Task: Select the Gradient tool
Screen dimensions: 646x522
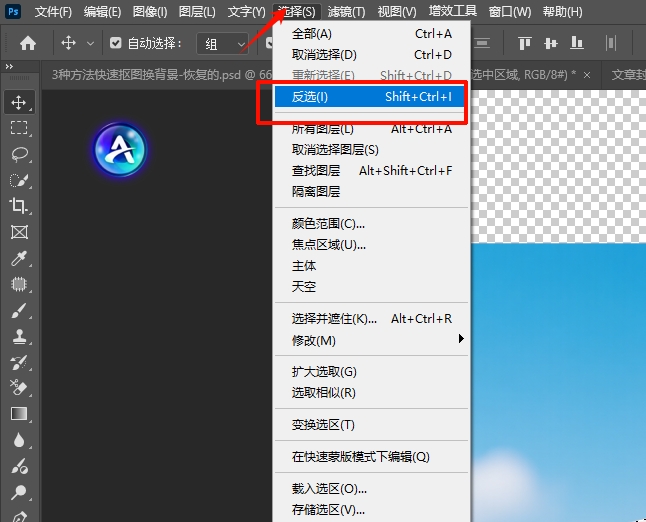Action: point(18,413)
